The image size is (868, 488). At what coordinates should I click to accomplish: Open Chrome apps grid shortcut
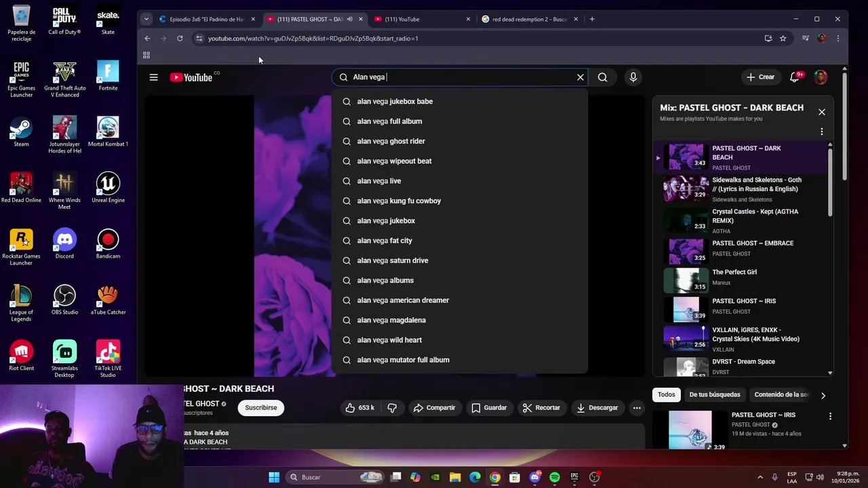146,55
